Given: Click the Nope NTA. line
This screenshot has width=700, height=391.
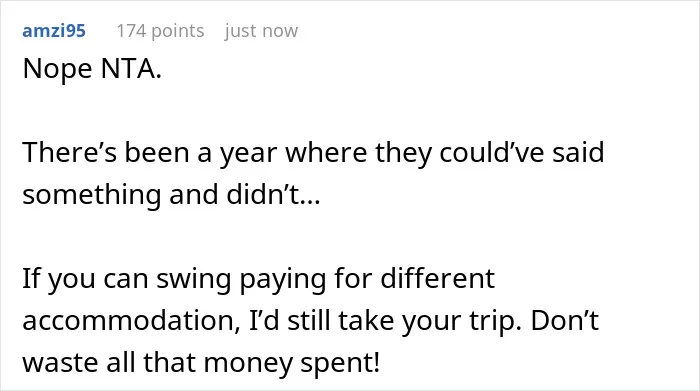Looking at the screenshot, I should 92,69.
